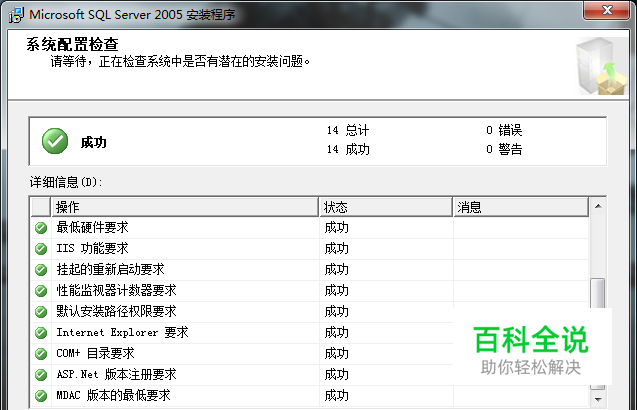Select the MDAC 版本的最低要求 row text
This screenshot has width=637, height=410.
coord(113,395)
